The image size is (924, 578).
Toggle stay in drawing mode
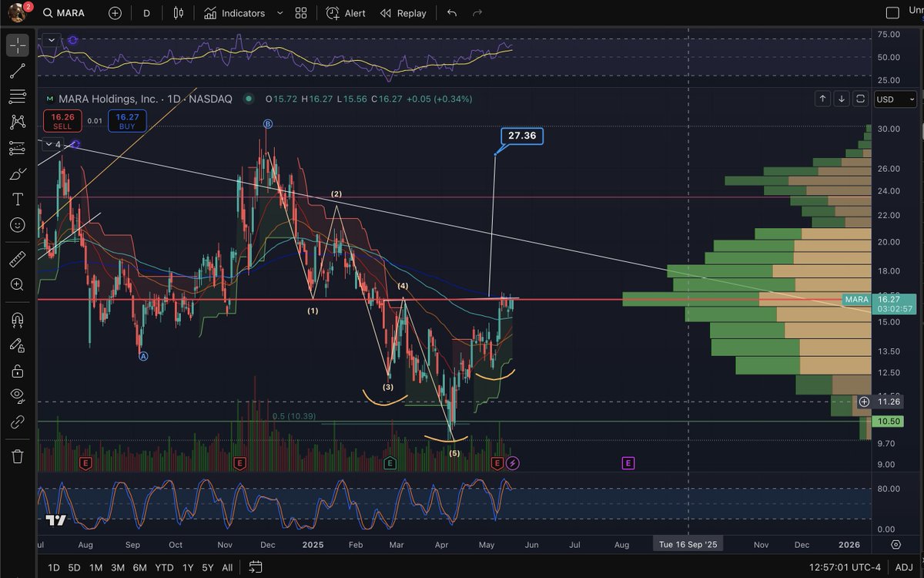point(18,345)
